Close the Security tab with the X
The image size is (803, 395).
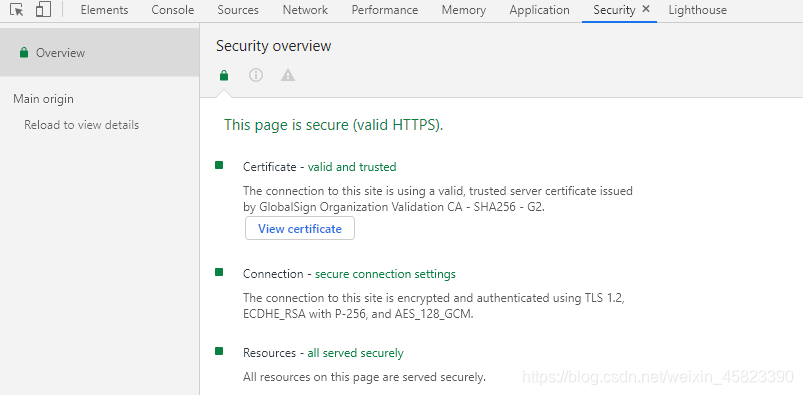pos(646,9)
